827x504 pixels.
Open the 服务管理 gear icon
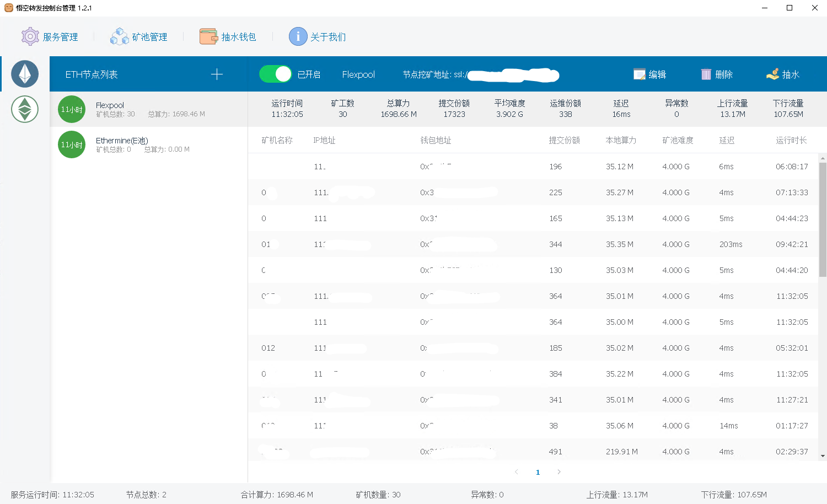coord(30,36)
